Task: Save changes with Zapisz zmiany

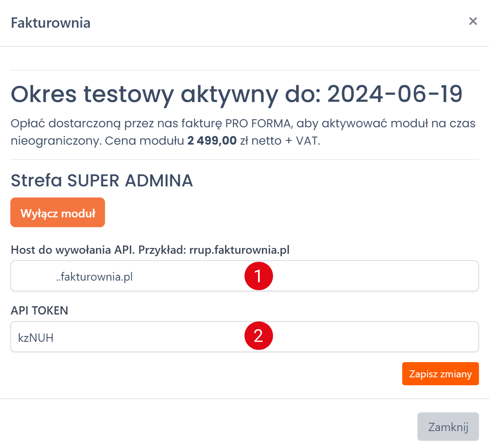Action: point(440,374)
